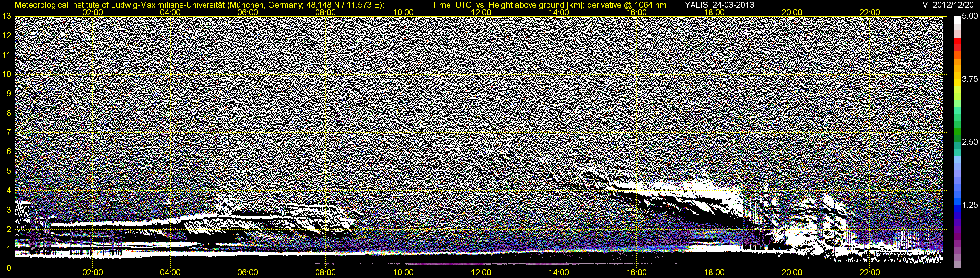Pick the 10 km height axis label

point(7,75)
